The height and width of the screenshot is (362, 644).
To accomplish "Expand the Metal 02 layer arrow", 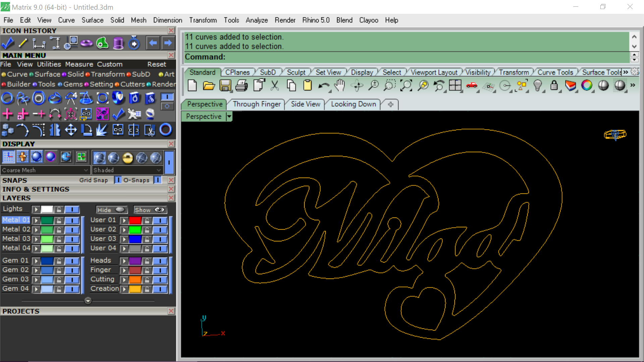I will point(36,230).
